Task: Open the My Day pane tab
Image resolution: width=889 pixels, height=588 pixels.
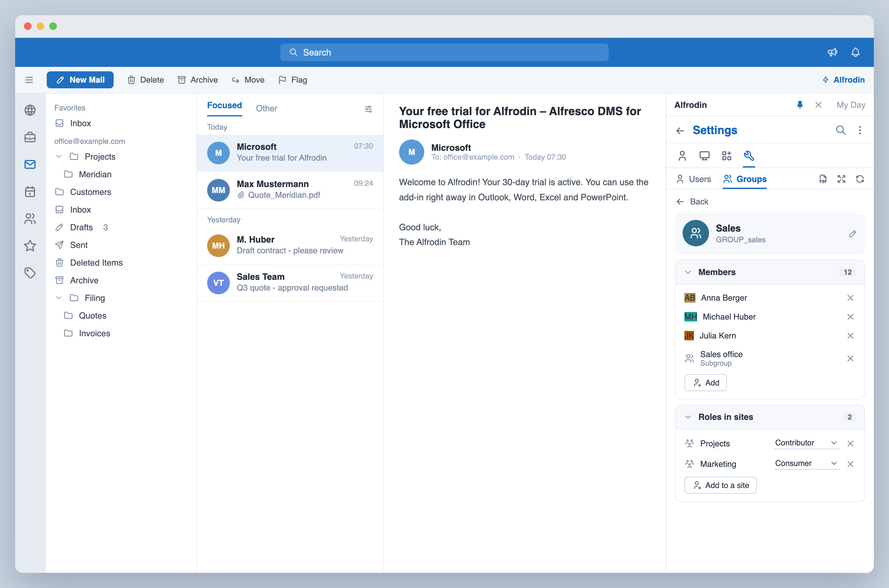Action: [x=851, y=105]
